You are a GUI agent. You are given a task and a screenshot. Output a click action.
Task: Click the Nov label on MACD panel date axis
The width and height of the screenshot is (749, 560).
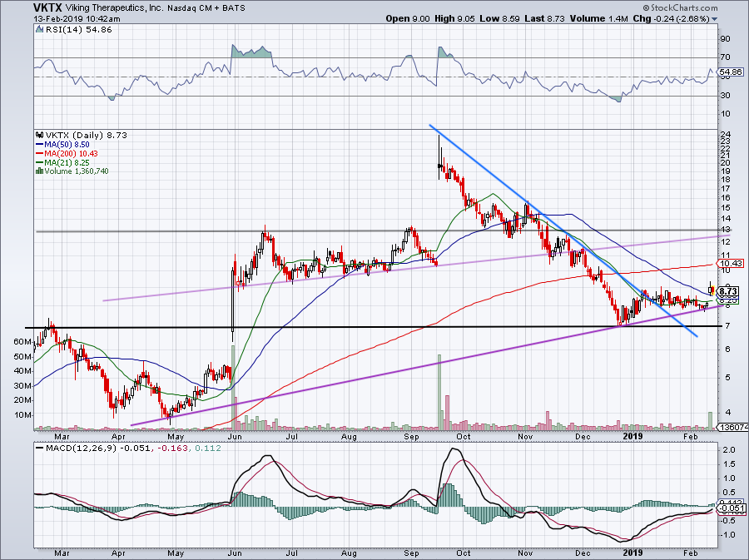[525, 553]
